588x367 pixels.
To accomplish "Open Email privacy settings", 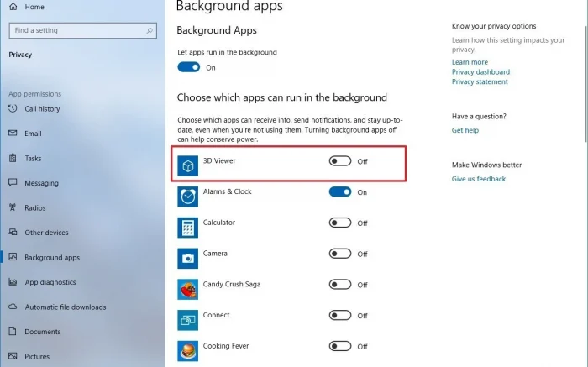I will pos(33,134).
